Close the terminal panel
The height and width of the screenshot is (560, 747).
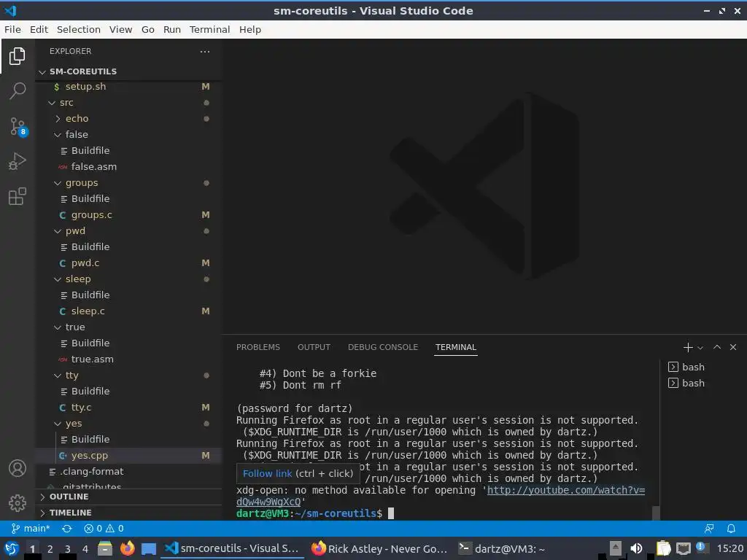(733, 347)
